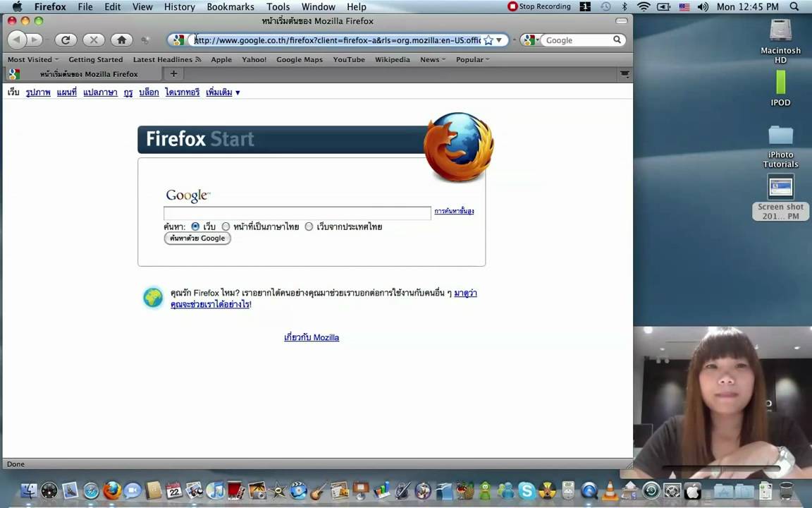Launch Safari from the Dock
This screenshot has height=508, width=812.
[x=91, y=490]
